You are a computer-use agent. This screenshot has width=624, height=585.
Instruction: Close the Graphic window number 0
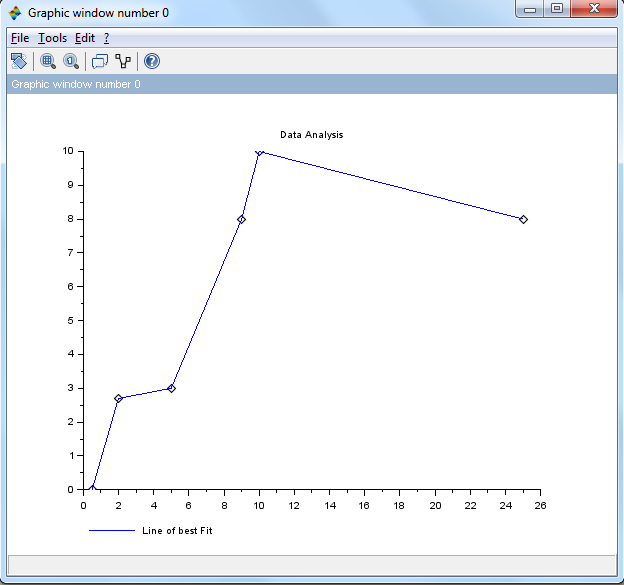(594, 9)
